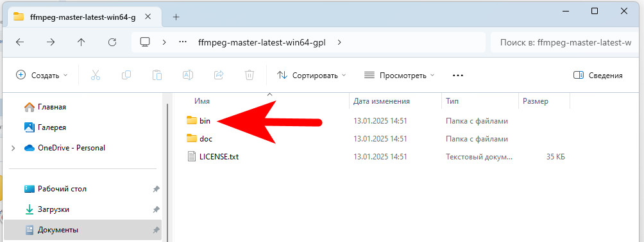The height and width of the screenshot is (242, 644).
Task: Close the ffmpeg-master-latest-win64-g tab
Action: tap(149, 17)
